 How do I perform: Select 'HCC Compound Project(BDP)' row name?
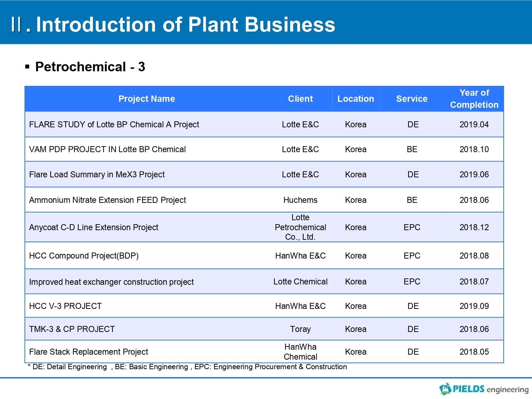84,256
